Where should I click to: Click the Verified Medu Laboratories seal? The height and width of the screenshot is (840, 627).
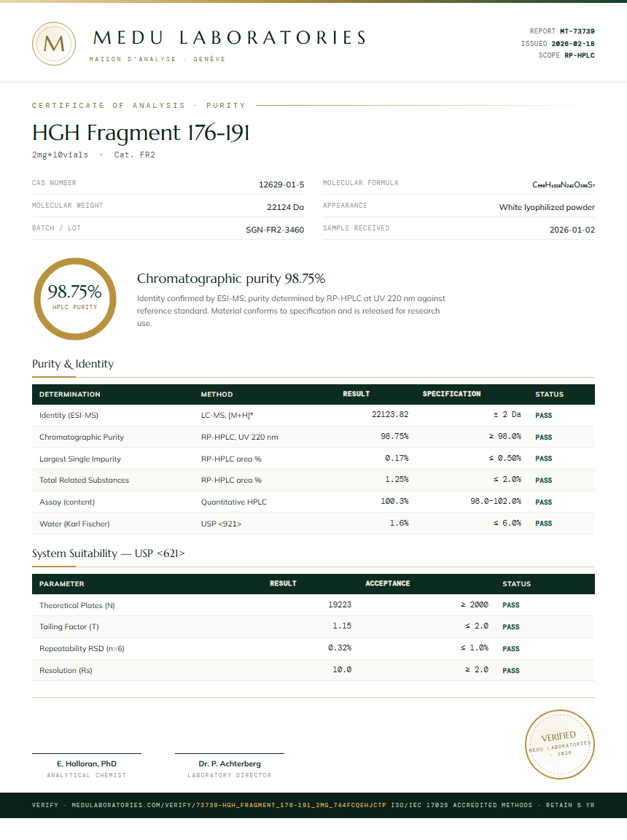point(559,744)
